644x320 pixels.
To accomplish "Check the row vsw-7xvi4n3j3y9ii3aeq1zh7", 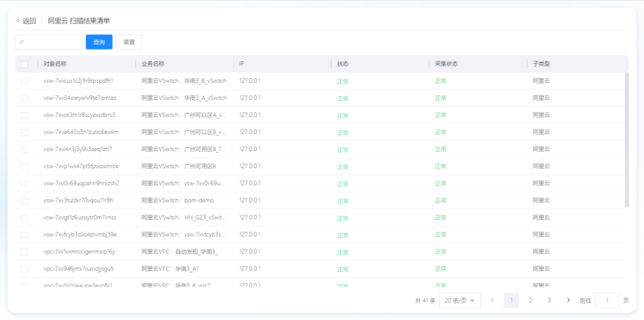I will tap(24, 150).
